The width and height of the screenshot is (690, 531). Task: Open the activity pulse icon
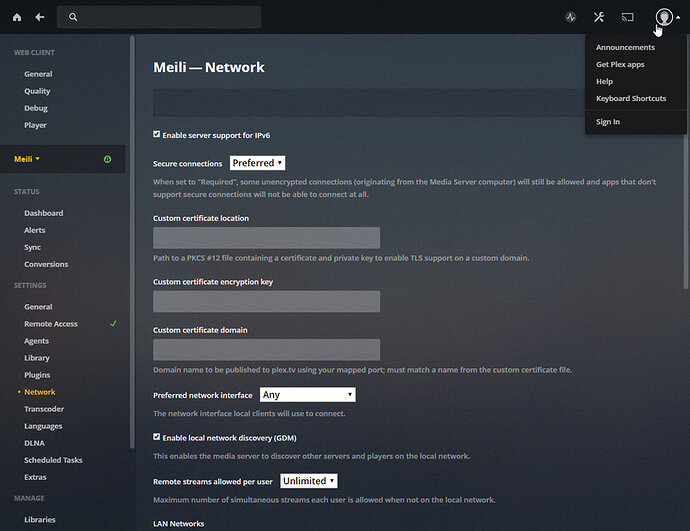pos(571,17)
